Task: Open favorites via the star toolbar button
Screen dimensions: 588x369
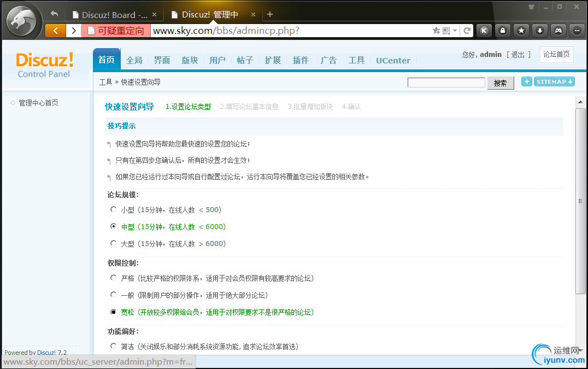Action: tap(521, 31)
